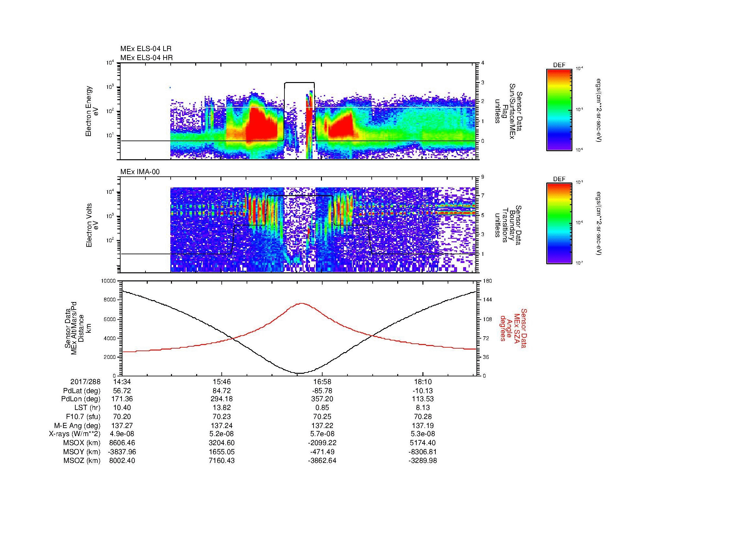The height and width of the screenshot is (534, 756).
Task: Click the 'LST (hr)' row label
Action: 87,408
